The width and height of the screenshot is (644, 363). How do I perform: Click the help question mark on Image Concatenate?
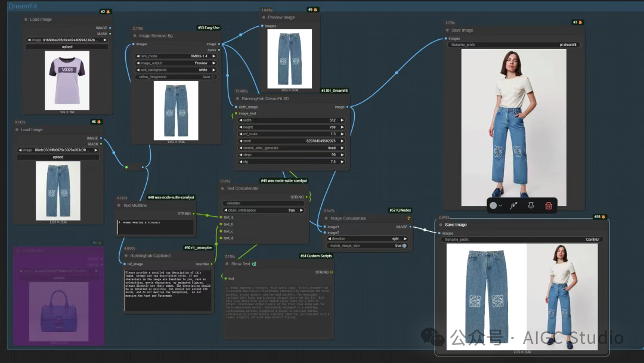[x=408, y=218]
